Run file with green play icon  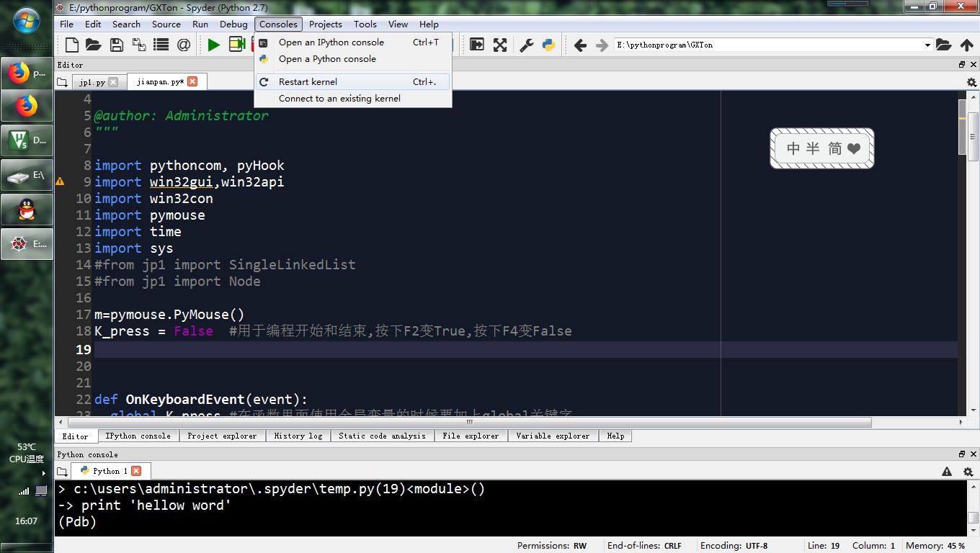(x=214, y=45)
